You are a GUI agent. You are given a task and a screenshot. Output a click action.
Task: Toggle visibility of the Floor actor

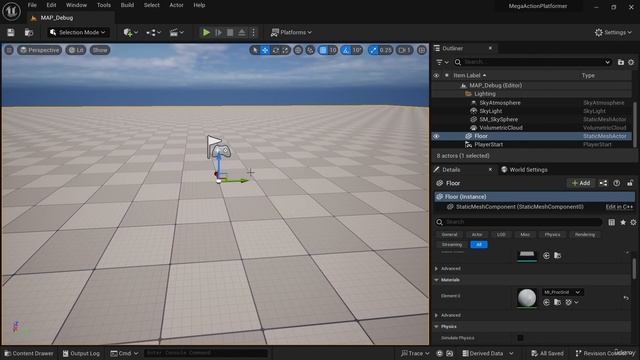click(436, 136)
